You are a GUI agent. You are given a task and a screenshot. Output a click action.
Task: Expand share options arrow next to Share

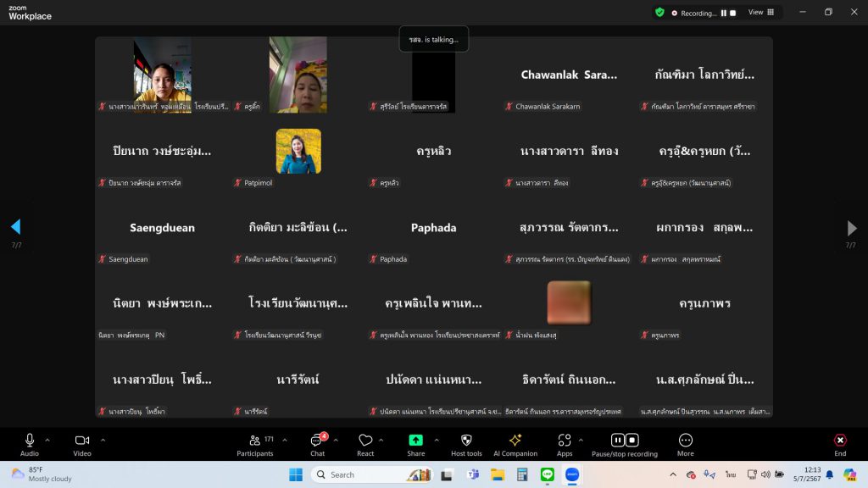coord(437,440)
